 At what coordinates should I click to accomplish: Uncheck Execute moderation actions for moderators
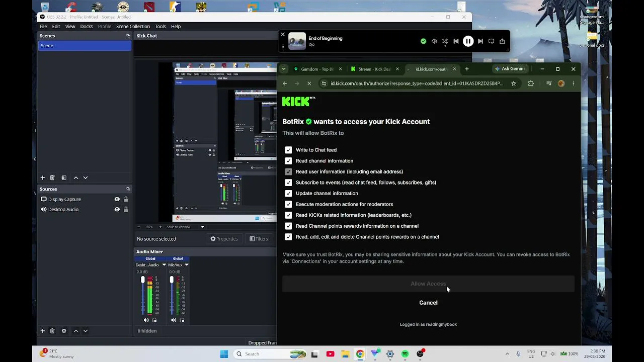click(x=288, y=204)
